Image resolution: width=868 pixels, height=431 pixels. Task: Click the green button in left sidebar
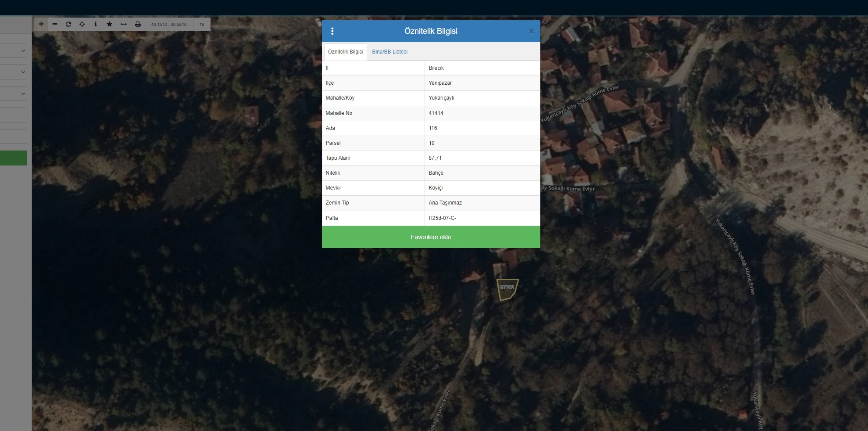(x=14, y=158)
